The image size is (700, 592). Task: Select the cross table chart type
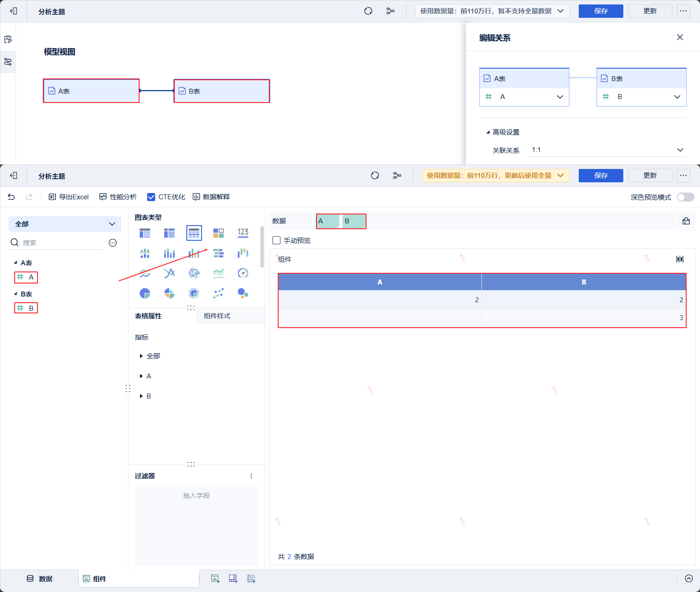[169, 233]
